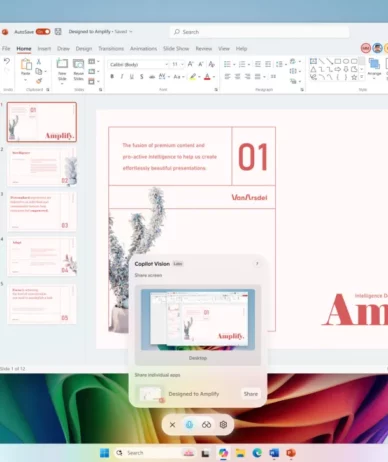Open Copilot settings gear icon
The height and width of the screenshot is (462, 388).
coord(223,425)
